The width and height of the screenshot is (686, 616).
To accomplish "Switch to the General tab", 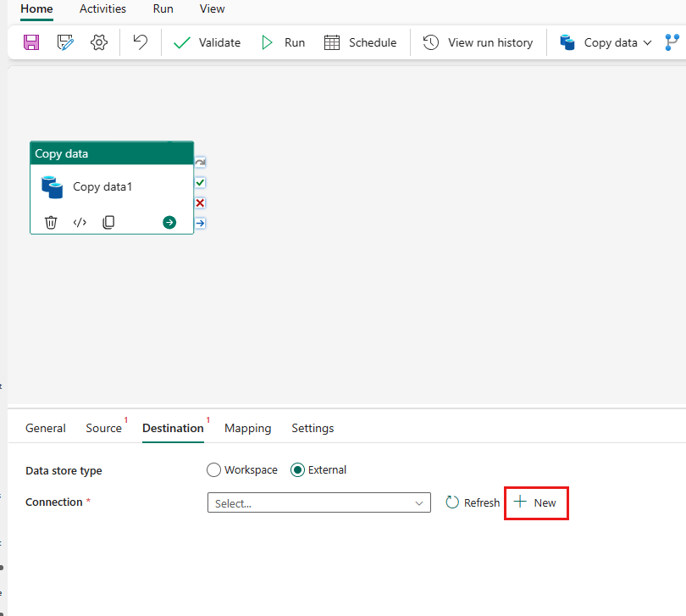I will pos(46,428).
